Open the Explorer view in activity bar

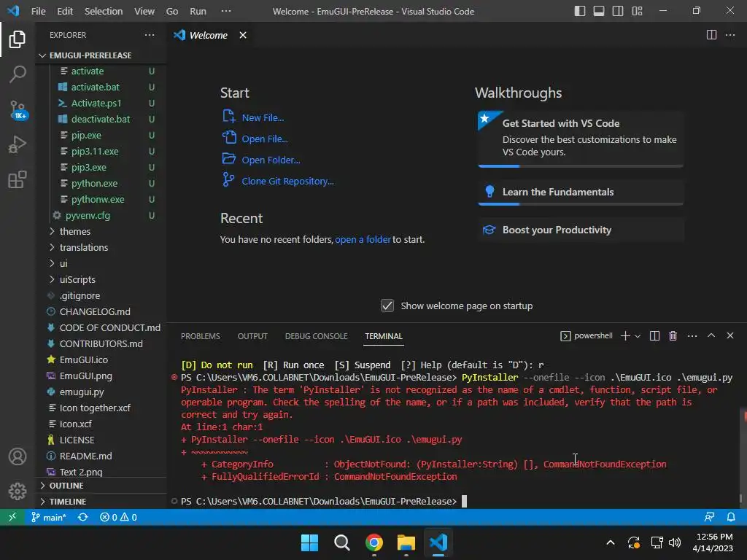click(x=18, y=39)
